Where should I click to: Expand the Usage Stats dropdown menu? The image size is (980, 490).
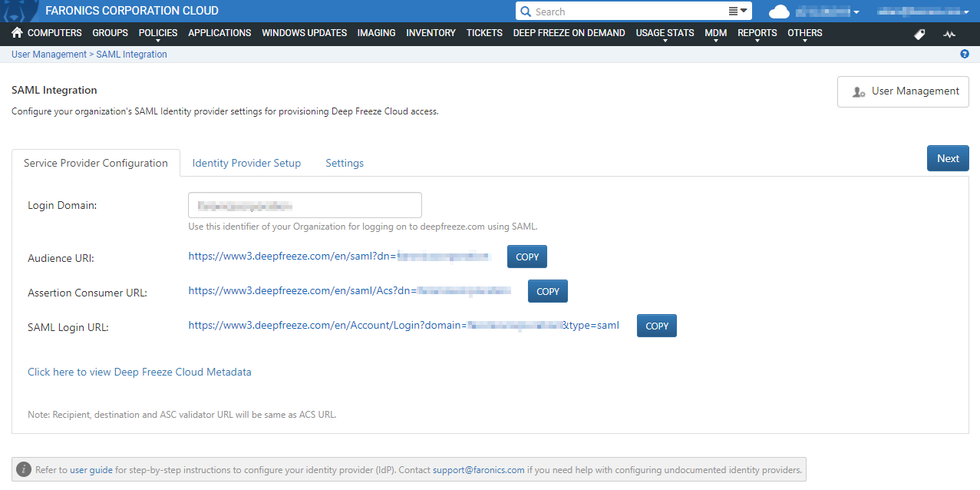pyautogui.click(x=665, y=35)
